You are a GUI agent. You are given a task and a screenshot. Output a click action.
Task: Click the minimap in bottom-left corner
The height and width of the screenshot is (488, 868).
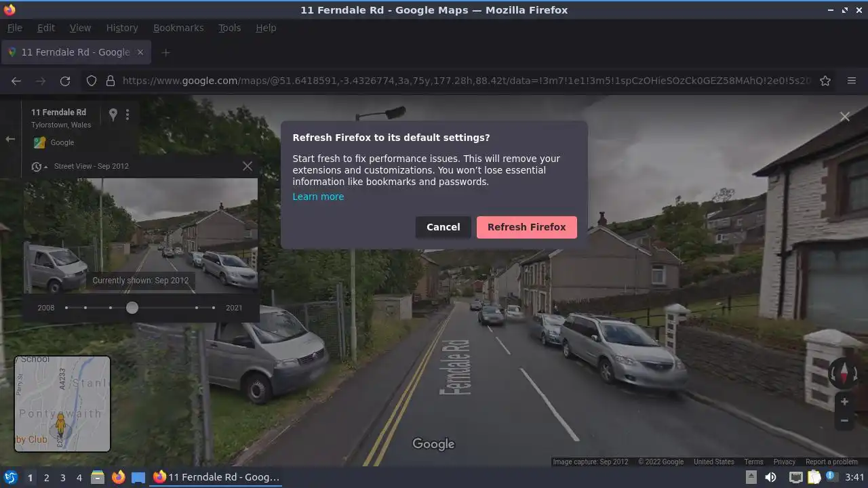(62, 404)
